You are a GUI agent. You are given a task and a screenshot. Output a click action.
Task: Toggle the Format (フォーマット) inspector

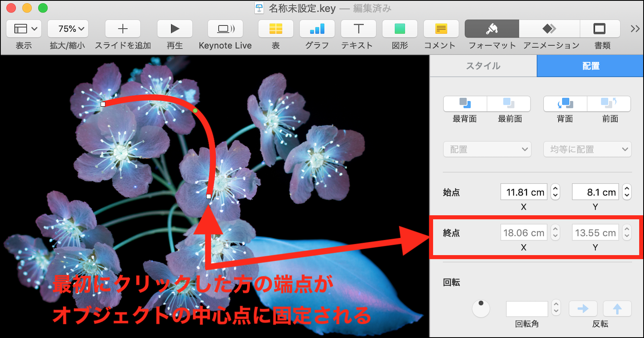pyautogui.click(x=492, y=29)
